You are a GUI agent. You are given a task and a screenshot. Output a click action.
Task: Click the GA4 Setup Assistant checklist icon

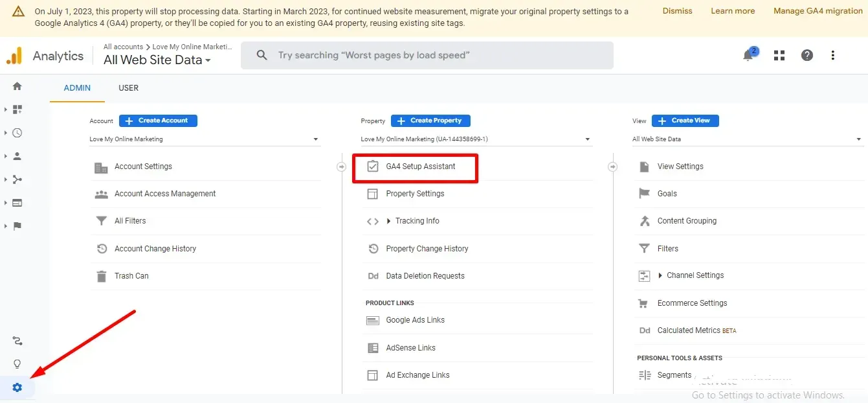point(372,167)
